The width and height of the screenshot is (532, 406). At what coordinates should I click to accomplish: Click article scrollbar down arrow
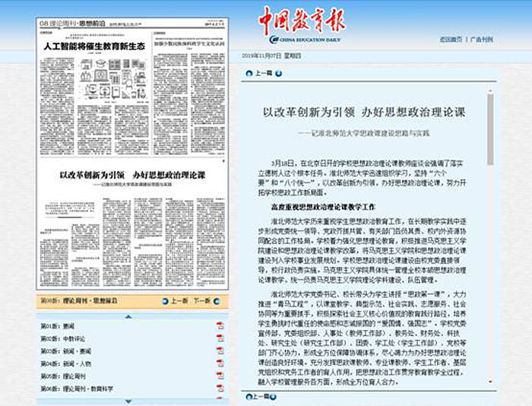point(490,382)
